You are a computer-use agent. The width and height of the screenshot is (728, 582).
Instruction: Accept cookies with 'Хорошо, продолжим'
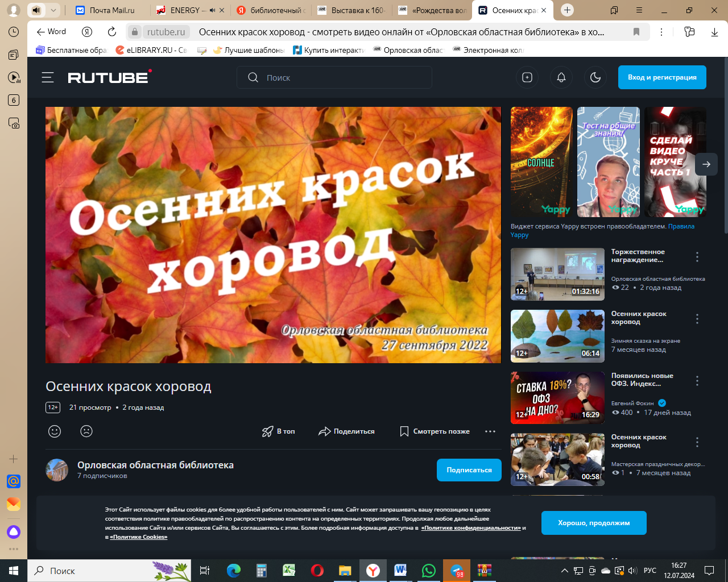pyautogui.click(x=593, y=523)
